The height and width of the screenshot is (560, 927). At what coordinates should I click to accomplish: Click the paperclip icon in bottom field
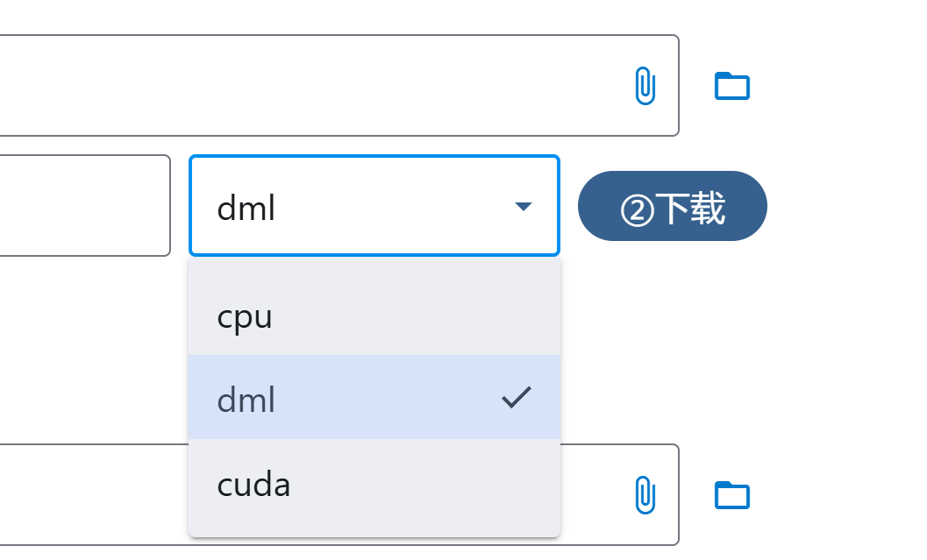pos(645,495)
